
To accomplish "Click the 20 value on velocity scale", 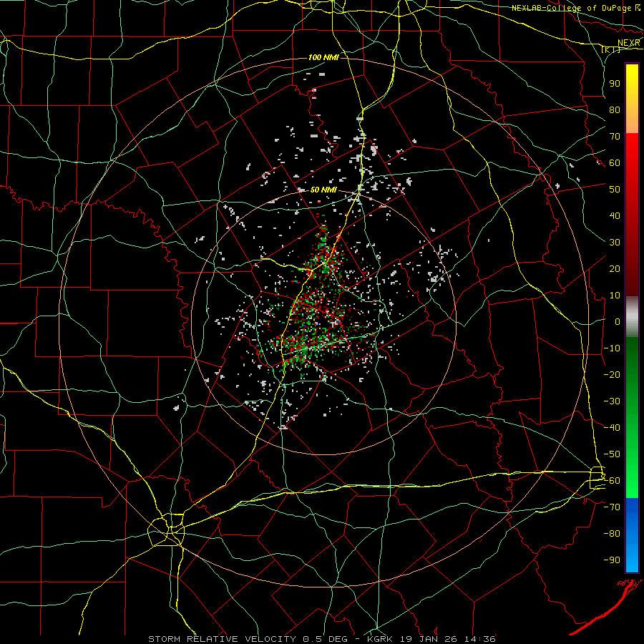I will pos(615,268).
